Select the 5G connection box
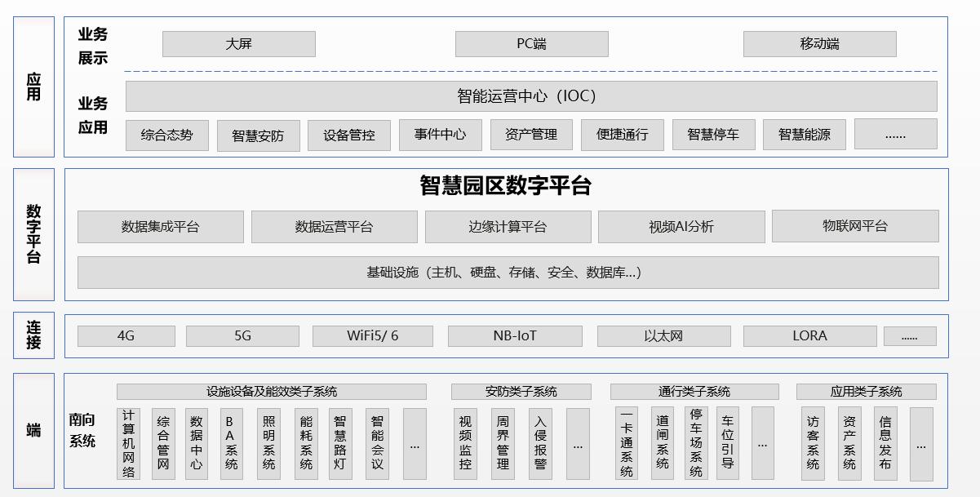Screen dimensions: 980x497 (x=242, y=336)
